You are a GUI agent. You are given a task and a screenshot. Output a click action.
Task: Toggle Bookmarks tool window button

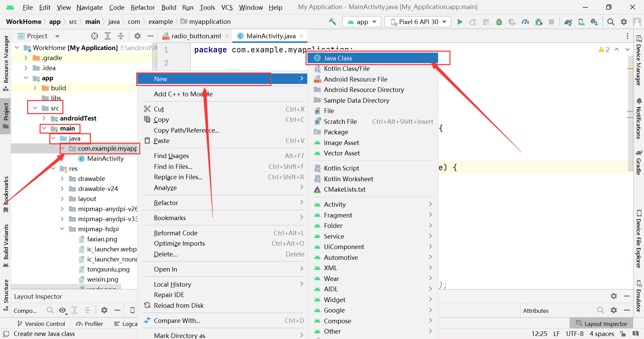[x=6, y=195]
